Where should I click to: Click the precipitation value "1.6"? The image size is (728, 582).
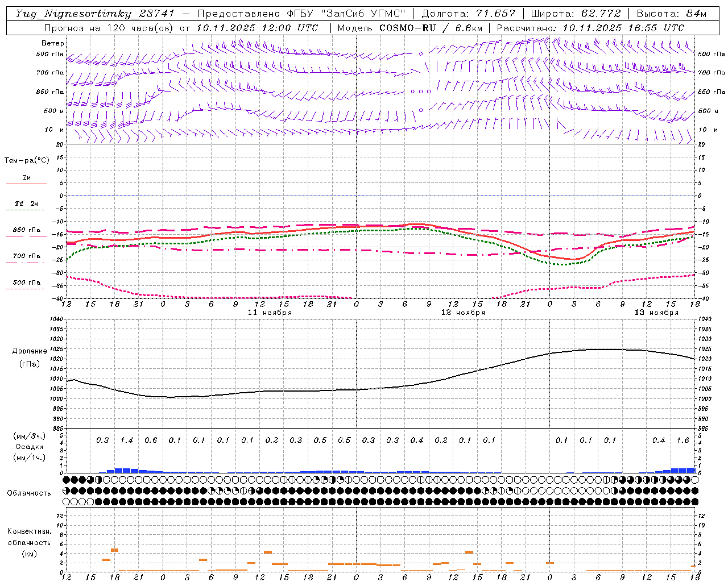click(x=682, y=440)
